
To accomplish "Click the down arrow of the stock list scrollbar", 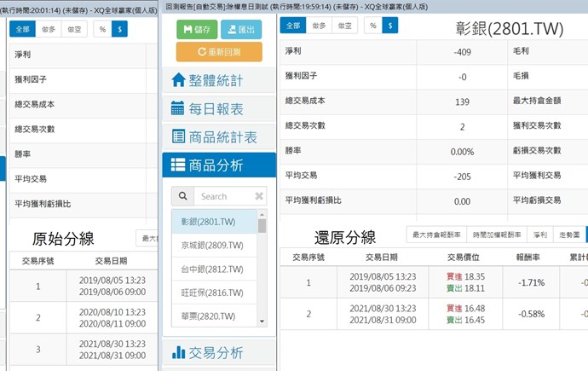I will [x=262, y=321].
